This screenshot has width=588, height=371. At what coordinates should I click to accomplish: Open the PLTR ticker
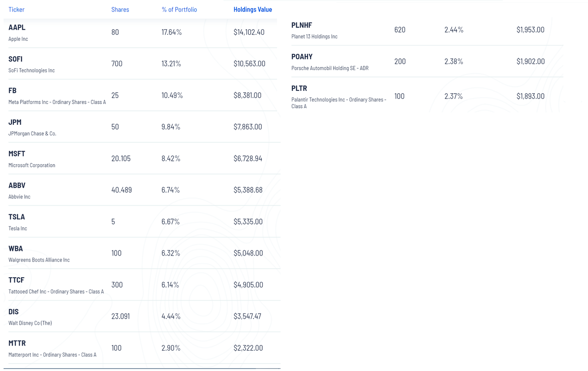[299, 88]
